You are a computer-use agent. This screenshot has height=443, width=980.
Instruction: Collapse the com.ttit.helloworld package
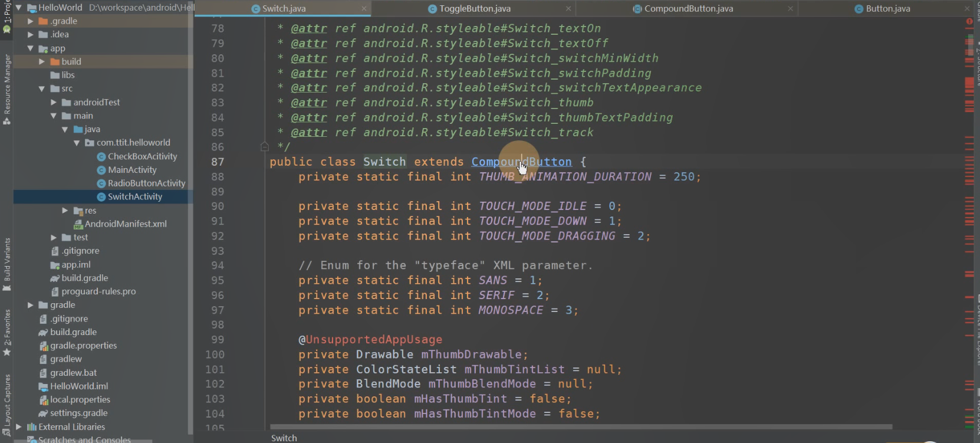(x=77, y=143)
